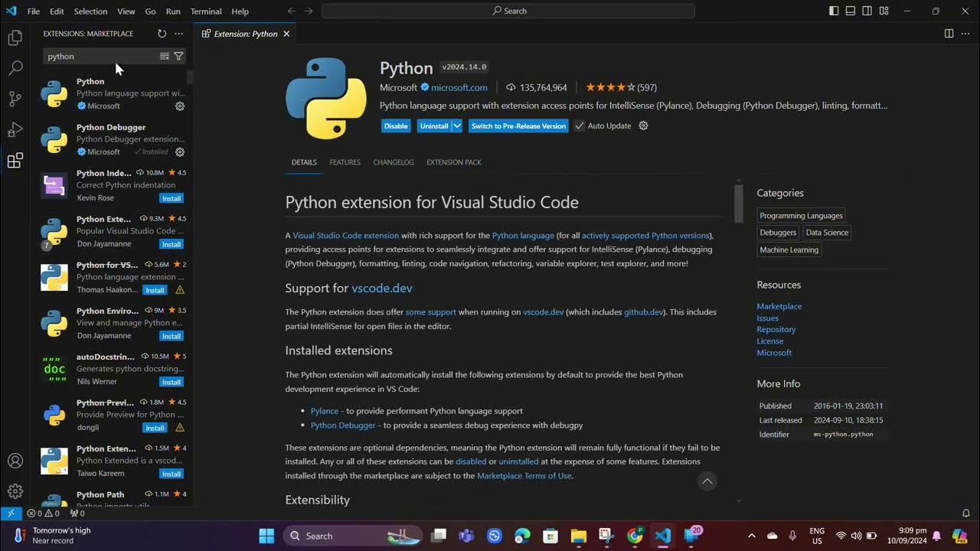
Task: Select the Extensions view icon
Action: [x=15, y=161]
